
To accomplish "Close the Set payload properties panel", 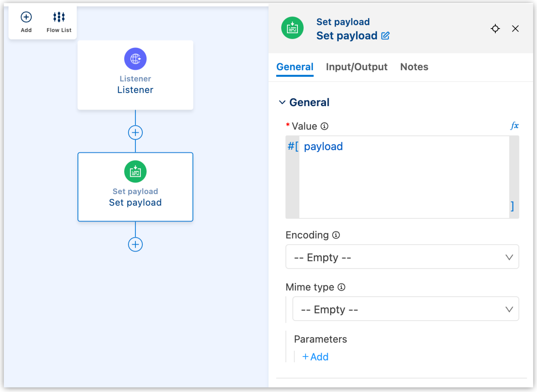I will tap(515, 29).
